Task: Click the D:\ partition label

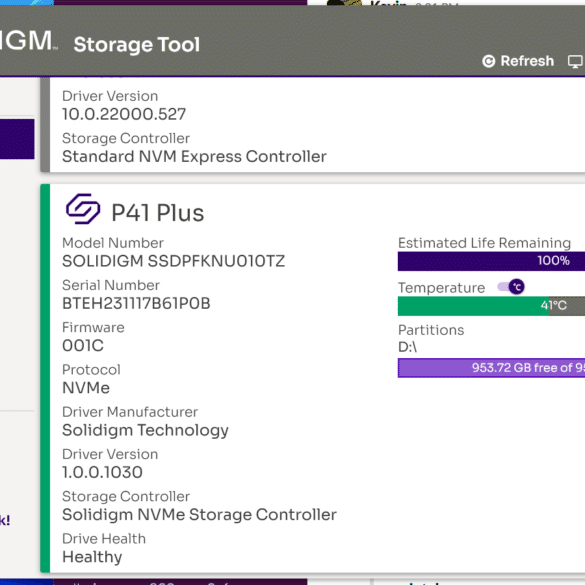Action: 407,347
